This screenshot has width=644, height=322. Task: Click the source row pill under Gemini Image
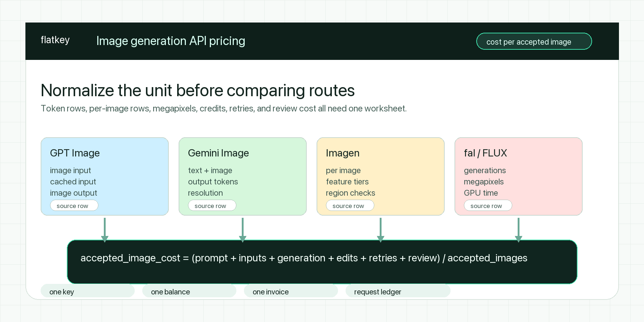click(212, 205)
